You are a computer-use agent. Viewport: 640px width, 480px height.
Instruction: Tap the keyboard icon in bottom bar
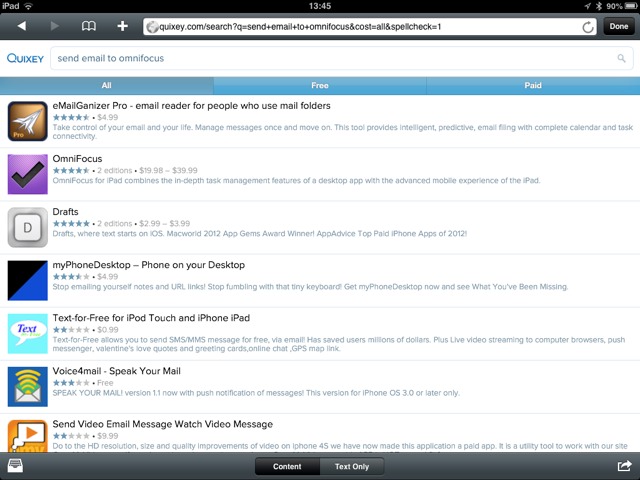click(16, 466)
